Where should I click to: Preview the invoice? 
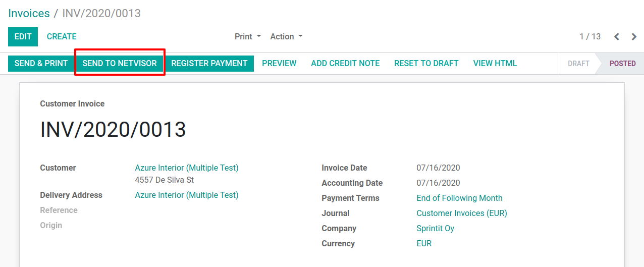(279, 63)
